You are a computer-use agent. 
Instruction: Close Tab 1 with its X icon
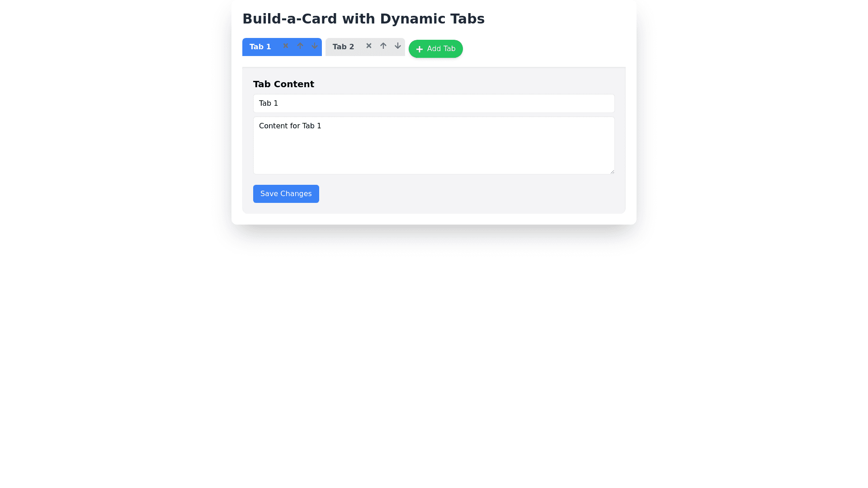click(x=286, y=46)
